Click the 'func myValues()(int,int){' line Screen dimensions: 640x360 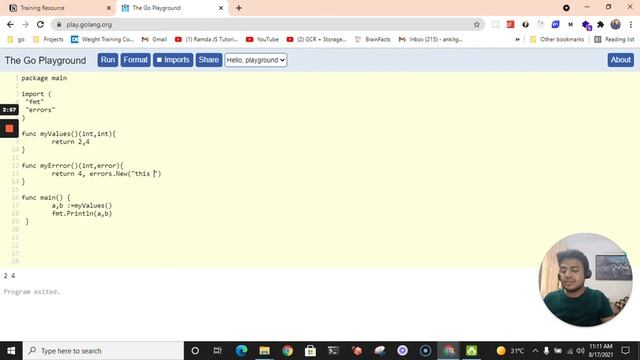[69, 134]
